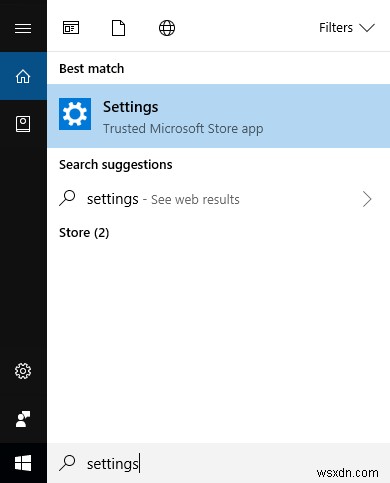Click the 'Search suggestions' heading
The width and height of the screenshot is (390, 483).
pos(116,165)
